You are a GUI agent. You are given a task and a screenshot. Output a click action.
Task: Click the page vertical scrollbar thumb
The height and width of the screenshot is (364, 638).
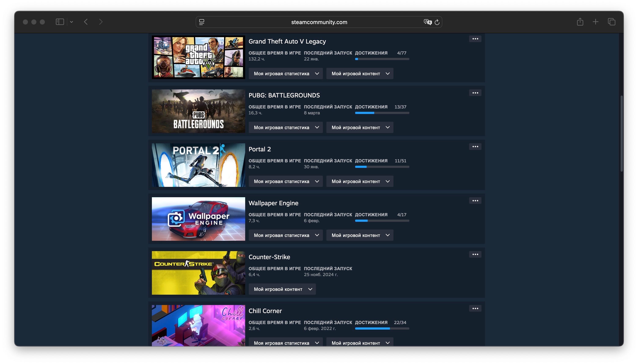click(621, 134)
